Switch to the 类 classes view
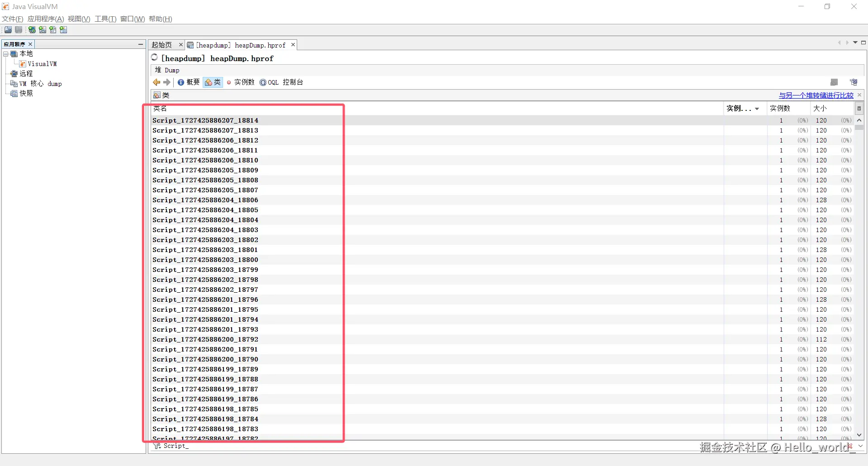This screenshot has width=868, height=466. click(213, 82)
